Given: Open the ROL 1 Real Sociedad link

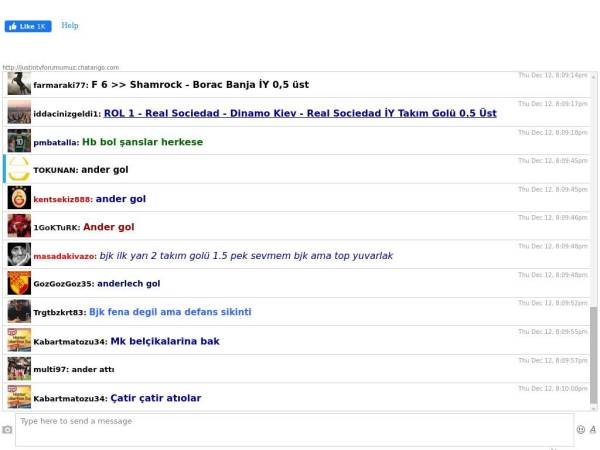Looking at the screenshot, I should click(x=300, y=114).
